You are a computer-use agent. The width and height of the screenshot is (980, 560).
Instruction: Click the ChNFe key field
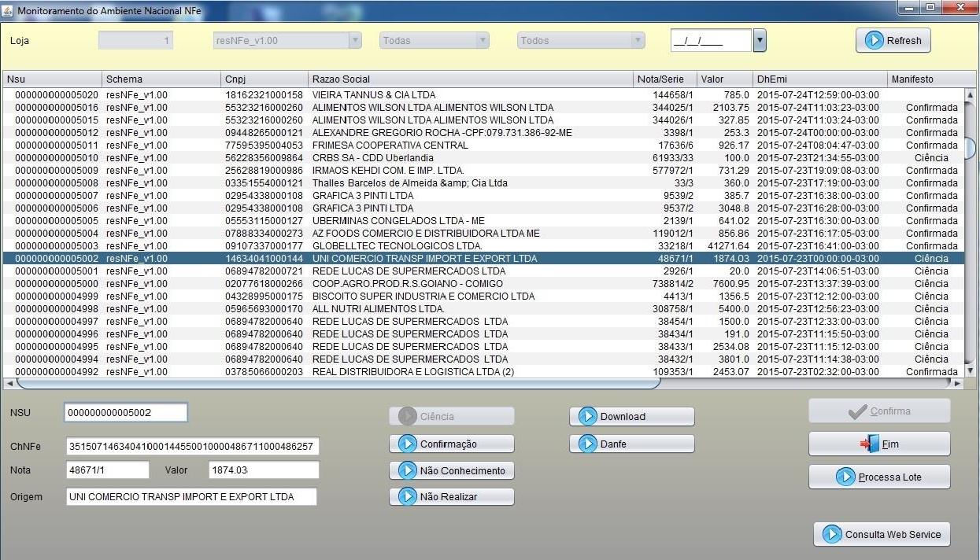point(193,446)
